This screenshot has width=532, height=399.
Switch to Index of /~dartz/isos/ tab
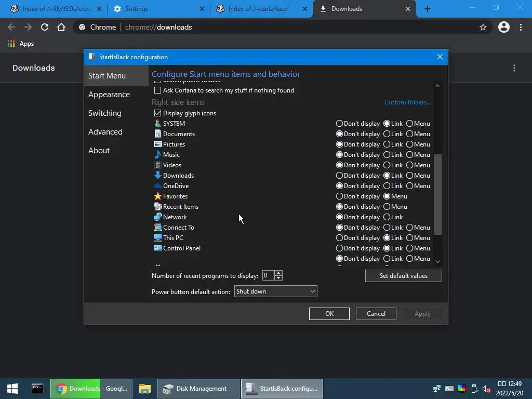[261, 9]
